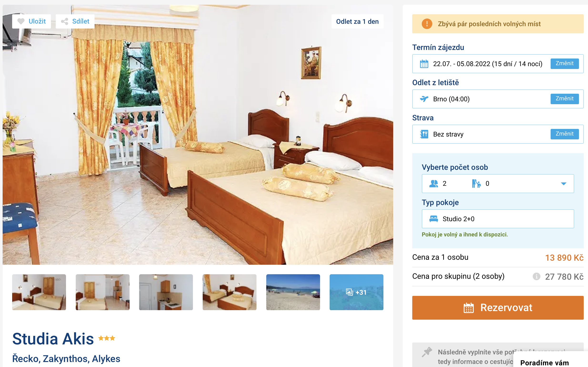This screenshot has height=367, width=588.
Task: Click the info icon beside group price
Action: coord(536,276)
